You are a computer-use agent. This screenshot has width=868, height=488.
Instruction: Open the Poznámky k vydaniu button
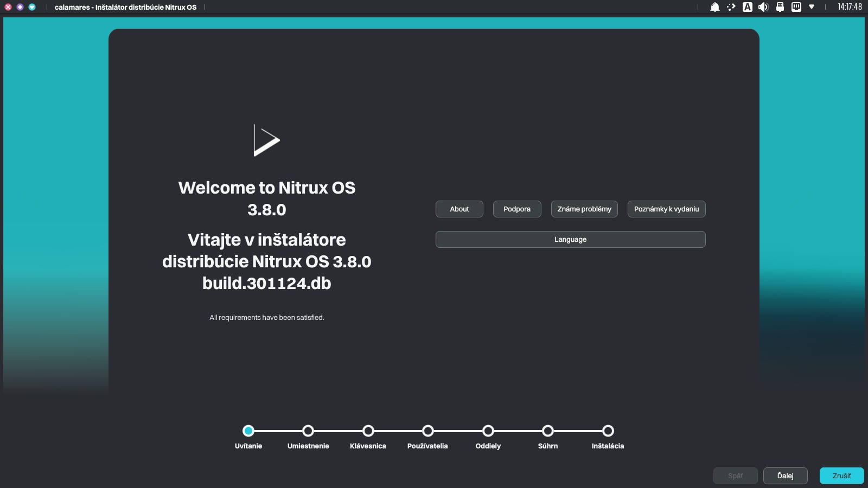tap(667, 209)
